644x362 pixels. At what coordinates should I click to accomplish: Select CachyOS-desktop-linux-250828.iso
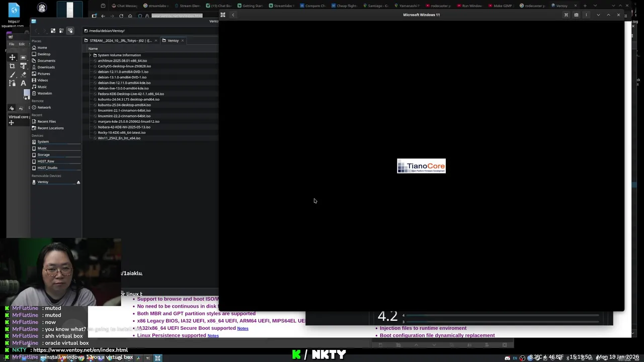point(124,66)
